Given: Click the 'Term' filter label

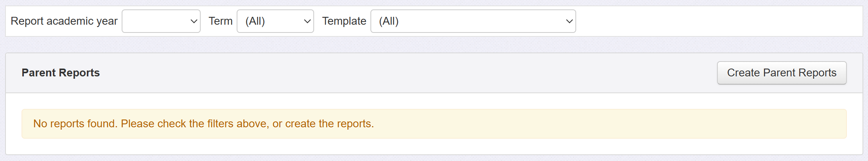Looking at the screenshot, I should tap(220, 21).
